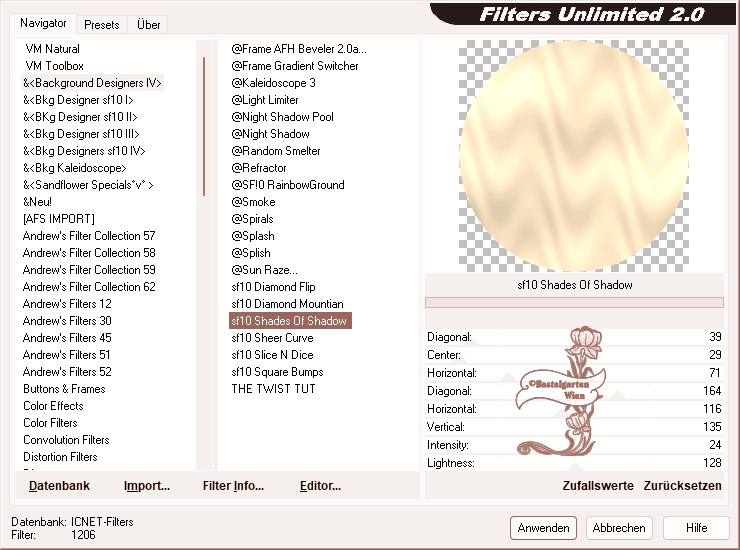
Task: Select &<Sandflower Specials°v° > category
Action: click(x=88, y=185)
